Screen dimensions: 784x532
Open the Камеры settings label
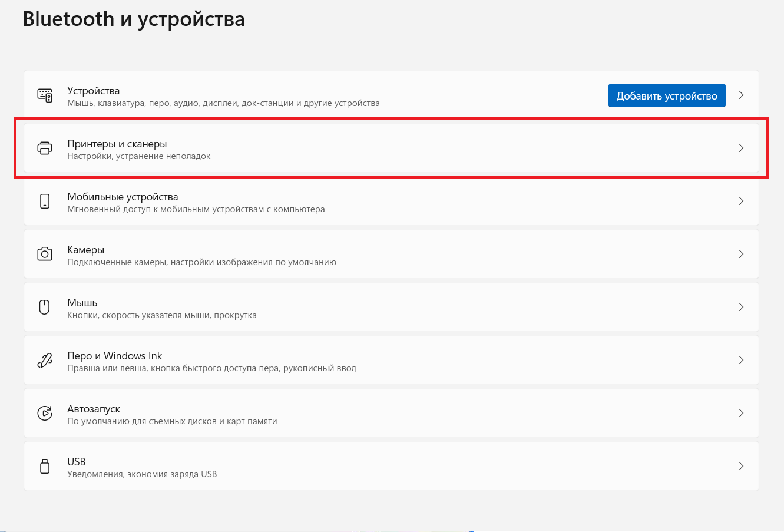click(85, 250)
